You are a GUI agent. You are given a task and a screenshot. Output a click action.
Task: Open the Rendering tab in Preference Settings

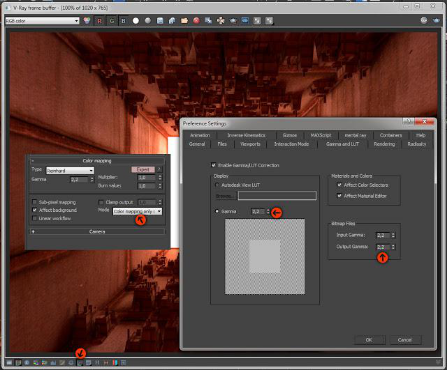click(384, 144)
